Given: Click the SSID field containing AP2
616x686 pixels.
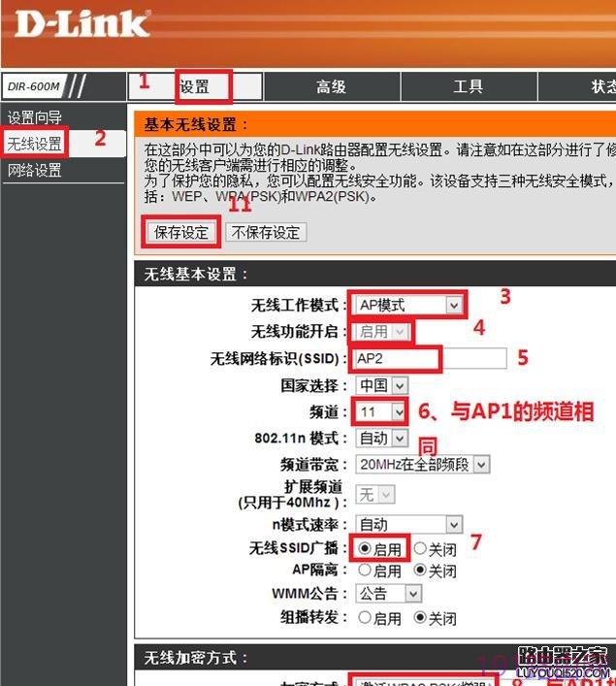Looking at the screenshot, I should (x=431, y=359).
